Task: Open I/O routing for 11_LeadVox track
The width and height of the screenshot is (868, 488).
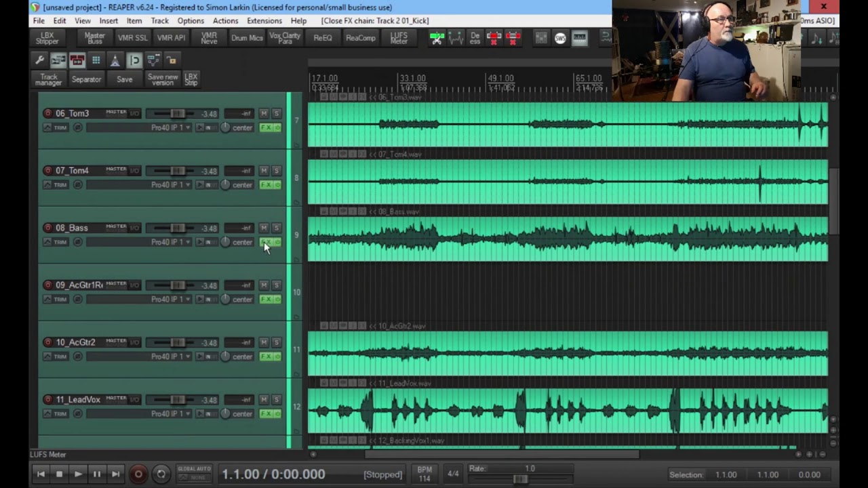Action: point(134,399)
